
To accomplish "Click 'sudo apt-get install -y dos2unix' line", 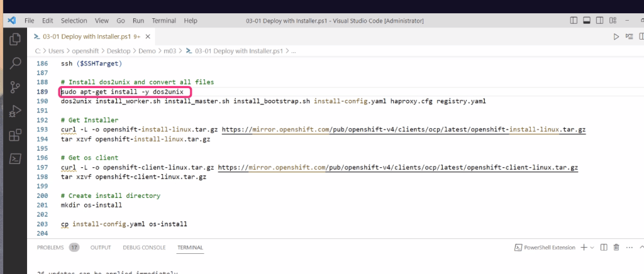I will pyautogui.click(x=122, y=92).
